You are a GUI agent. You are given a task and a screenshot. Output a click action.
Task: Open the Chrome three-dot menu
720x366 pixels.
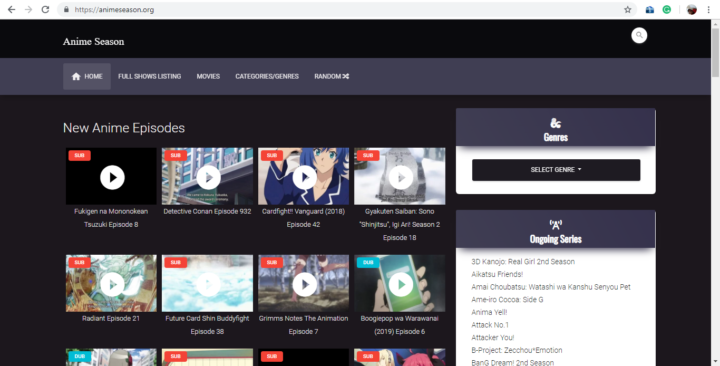pyautogui.click(x=709, y=10)
